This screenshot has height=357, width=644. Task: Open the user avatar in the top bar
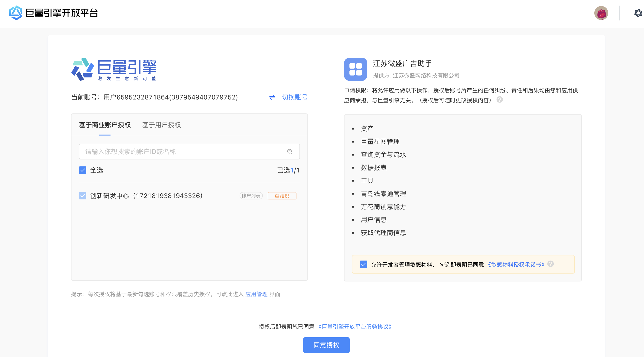tap(601, 13)
